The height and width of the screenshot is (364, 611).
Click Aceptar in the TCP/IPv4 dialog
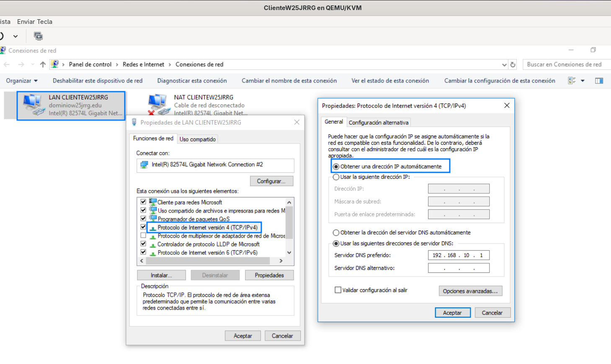(x=453, y=313)
